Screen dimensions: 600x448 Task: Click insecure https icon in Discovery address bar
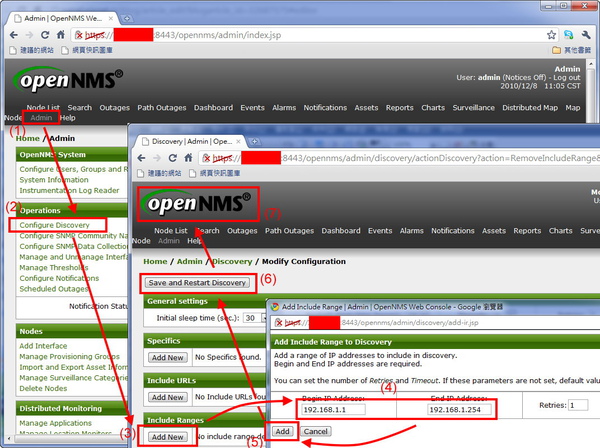[207, 158]
